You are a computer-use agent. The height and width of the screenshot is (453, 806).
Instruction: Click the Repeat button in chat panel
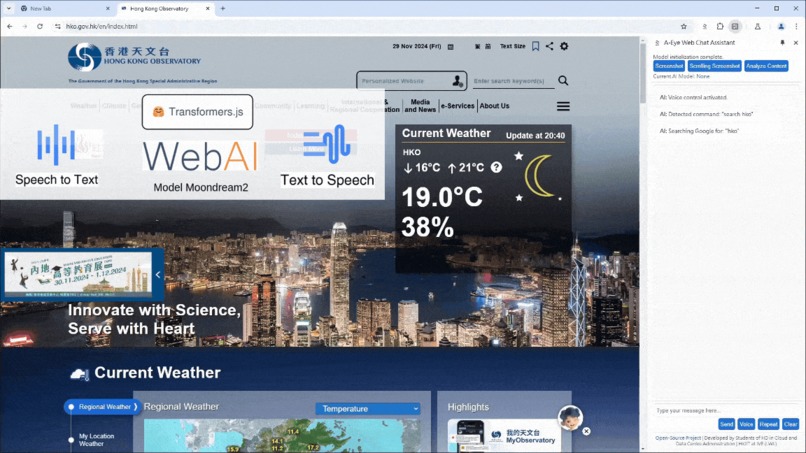[x=768, y=424]
